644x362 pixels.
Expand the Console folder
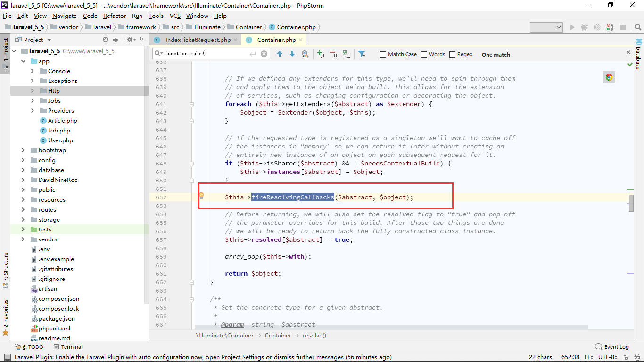click(x=32, y=71)
